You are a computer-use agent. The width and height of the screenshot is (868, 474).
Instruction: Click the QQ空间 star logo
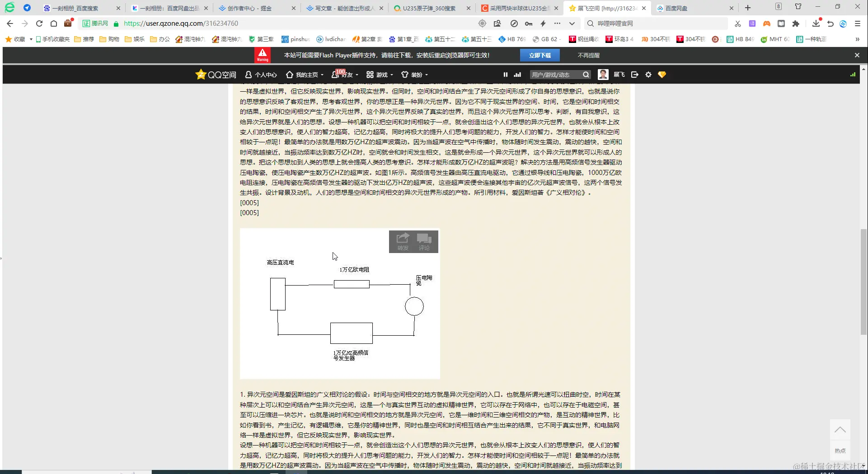tap(201, 74)
